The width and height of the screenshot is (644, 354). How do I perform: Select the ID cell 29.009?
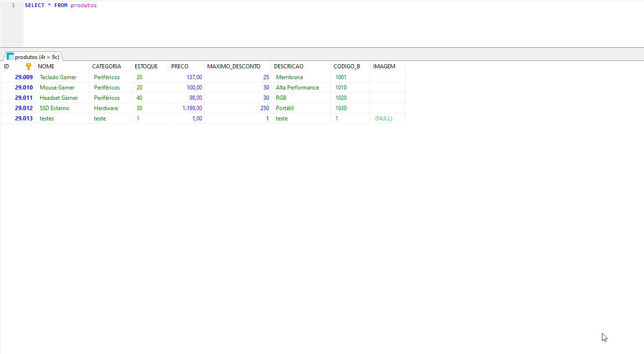click(18, 77)
